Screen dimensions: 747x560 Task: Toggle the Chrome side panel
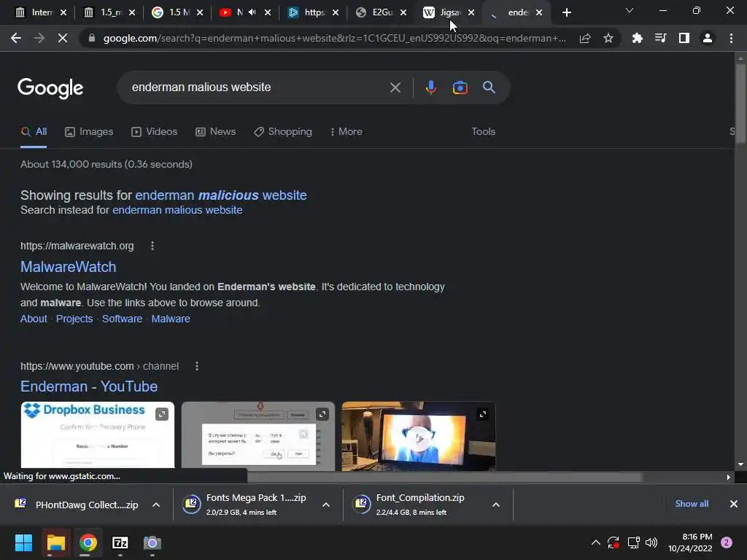tap(684, 38)
